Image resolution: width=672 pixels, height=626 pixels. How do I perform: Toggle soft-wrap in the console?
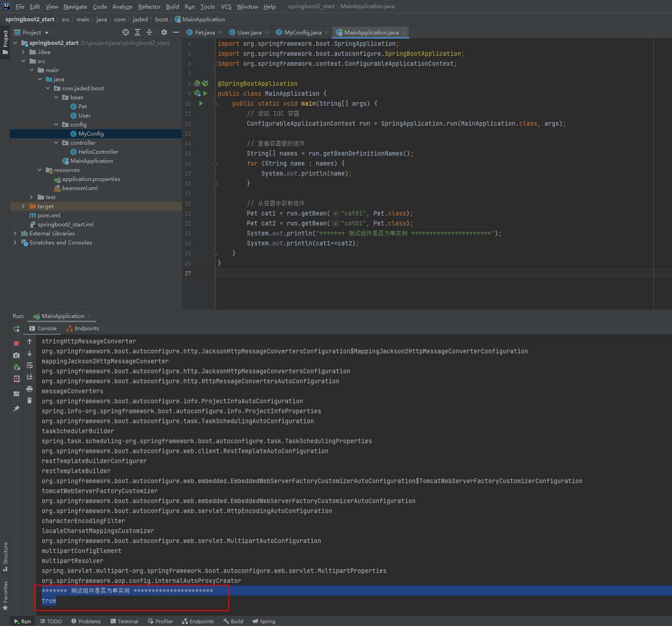(x=29, y=365)
